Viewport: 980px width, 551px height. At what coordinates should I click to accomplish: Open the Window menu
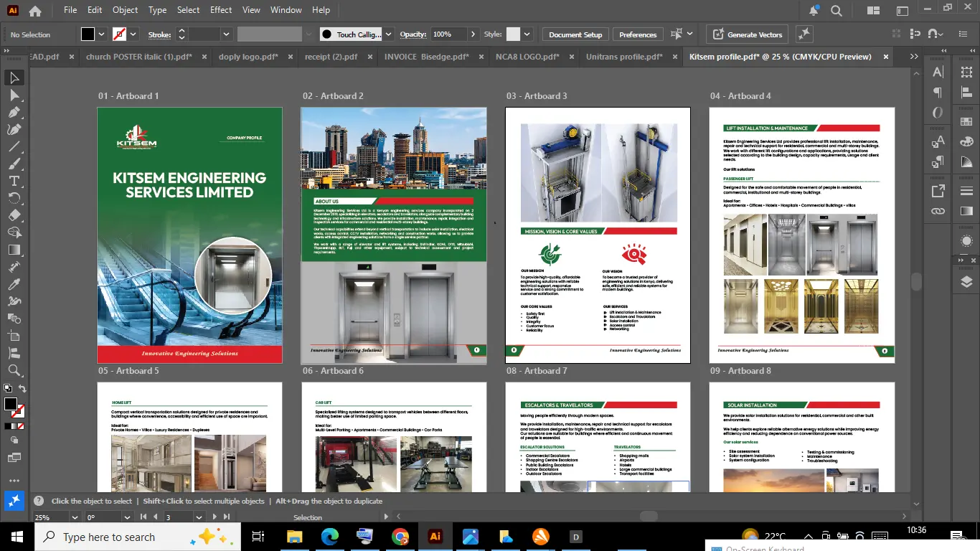pos(286,10)
